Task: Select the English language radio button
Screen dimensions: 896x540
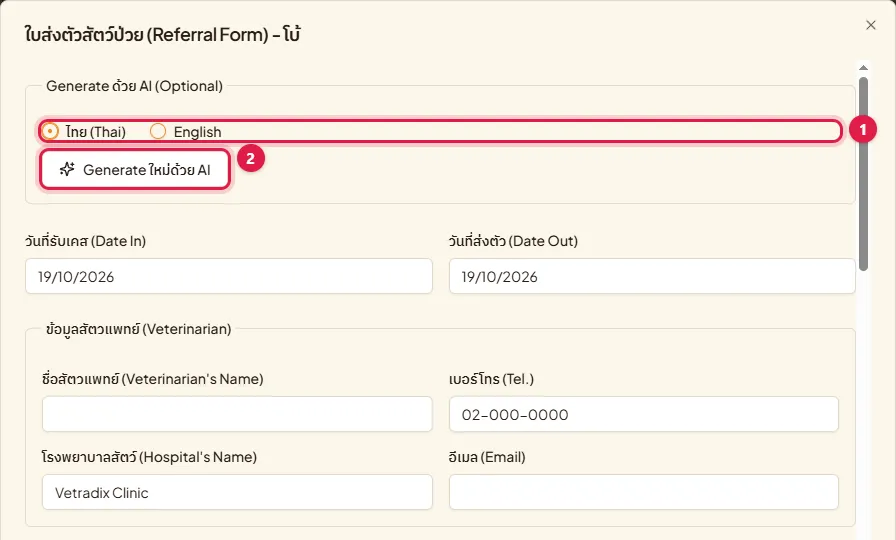Action: 158,131
